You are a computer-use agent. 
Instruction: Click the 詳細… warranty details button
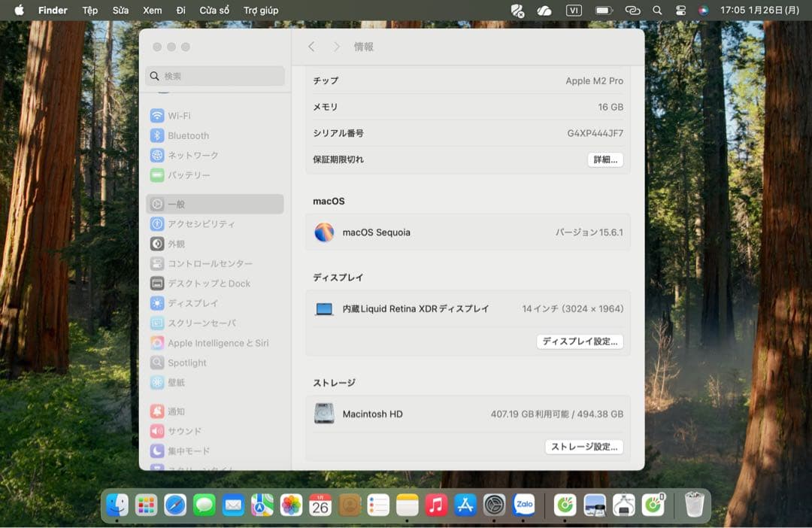coord(604,159)
